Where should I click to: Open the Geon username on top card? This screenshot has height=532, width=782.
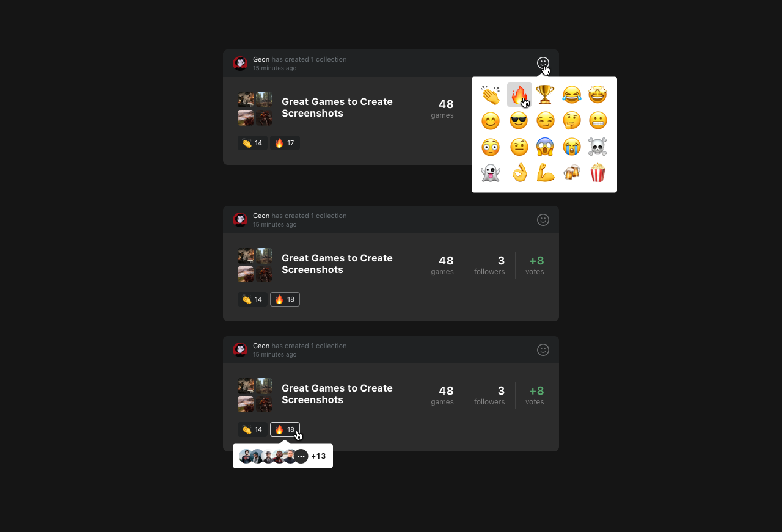[x=261, y=59]
